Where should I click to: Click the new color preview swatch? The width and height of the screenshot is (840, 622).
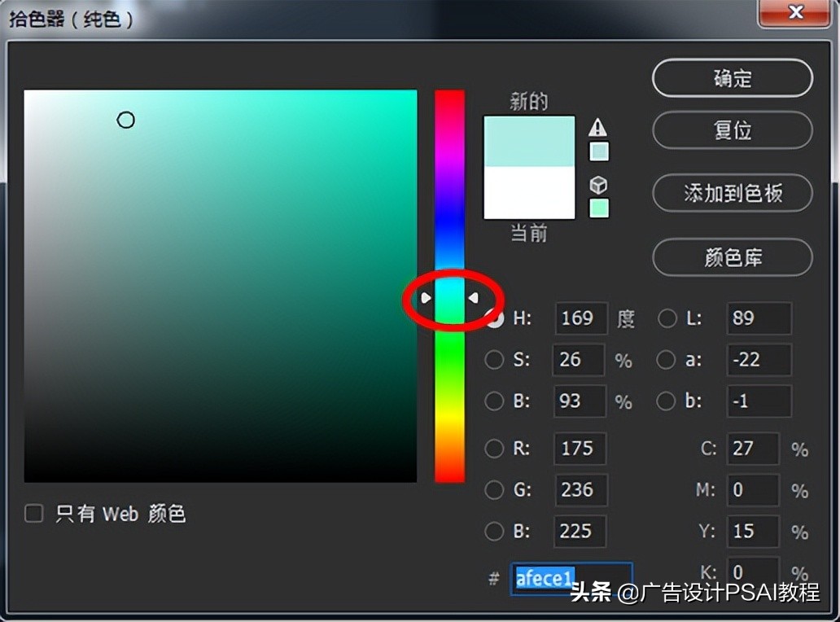(529, 141)
